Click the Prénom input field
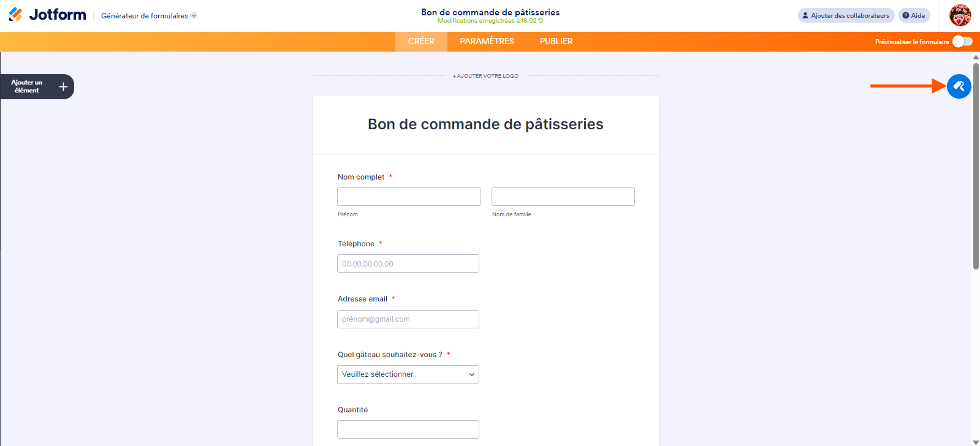Screen dimensions: 980x446 pyautogui.click(x=408, y=197)
